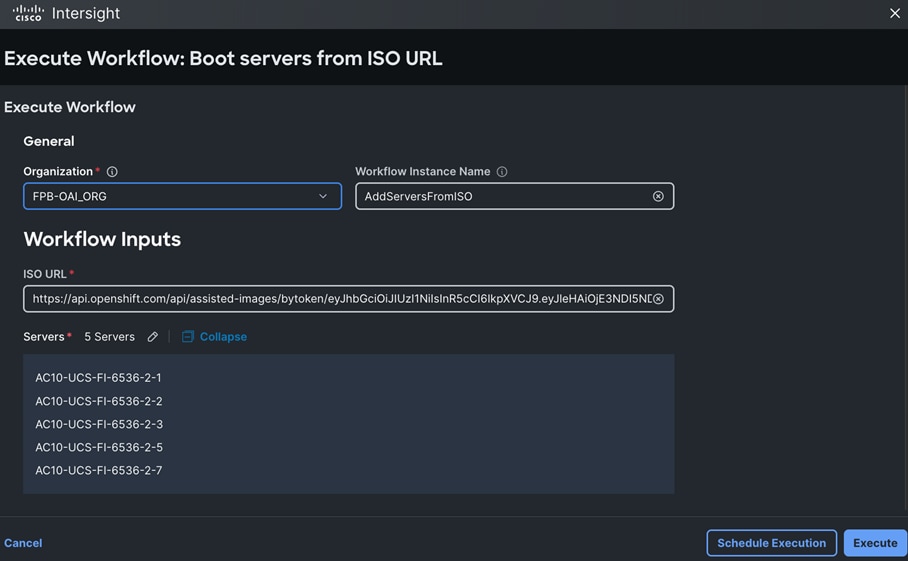The height and width of the screenshot is (561, 908).
Task: Collapse the servers list
Action: click(223, 337)
